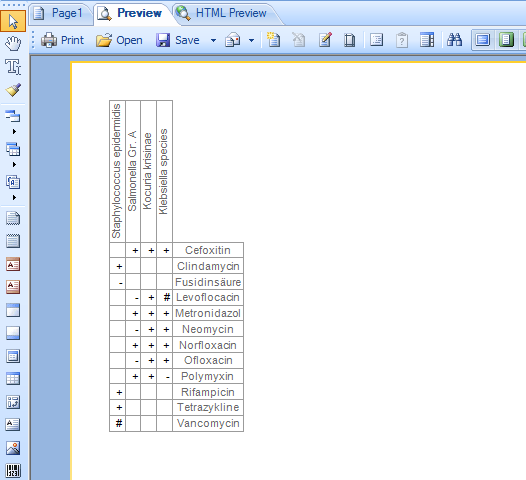Click the Vancomycin row label
The image size is (526, 480).
click(x=208, y=423)
